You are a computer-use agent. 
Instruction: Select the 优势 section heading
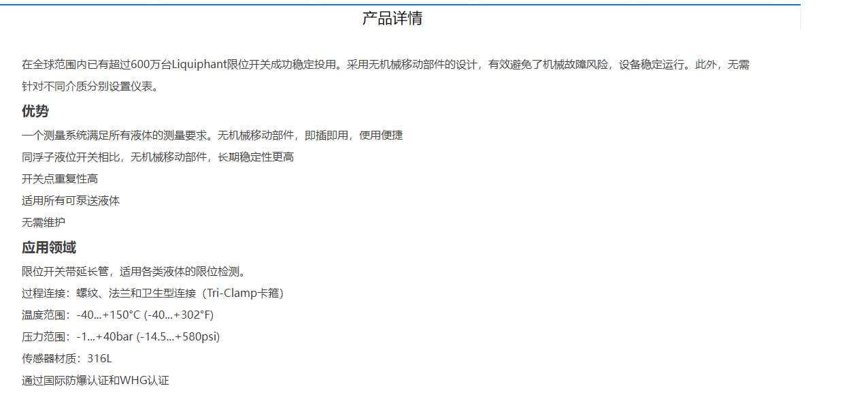tap(35, 111)
